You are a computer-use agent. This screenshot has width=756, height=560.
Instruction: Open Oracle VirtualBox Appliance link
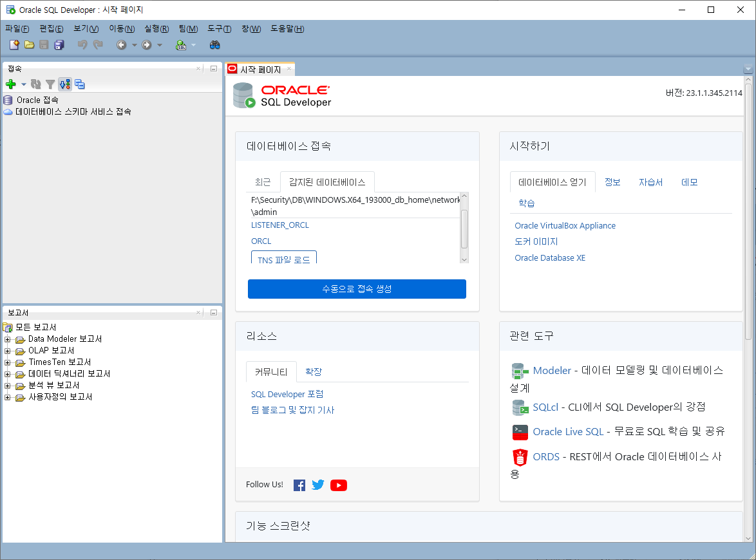coord(565,225)
